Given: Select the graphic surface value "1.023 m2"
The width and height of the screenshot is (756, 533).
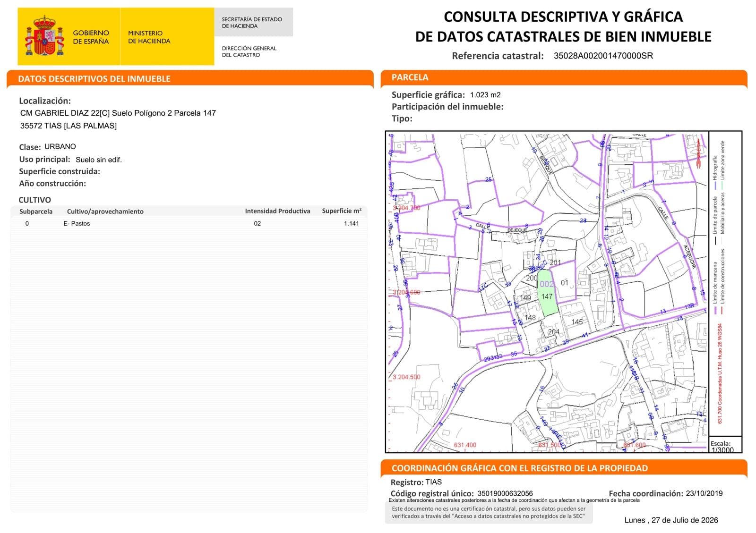Looking at the screenshot, I should pyautogui.click(x=485, y=94).
